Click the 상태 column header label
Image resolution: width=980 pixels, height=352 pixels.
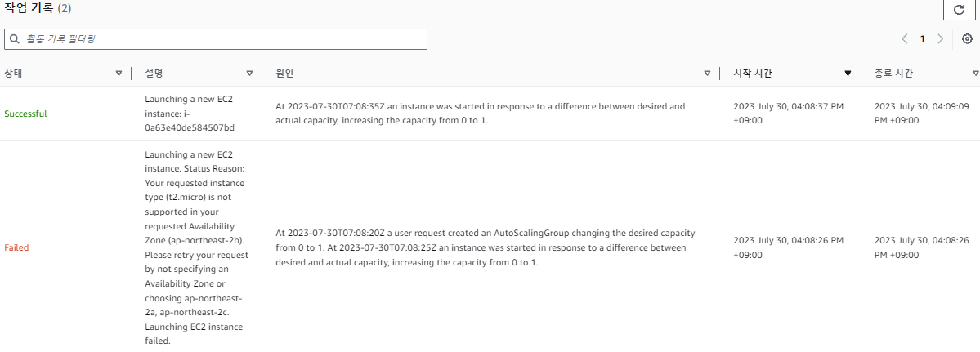tap(14, 74)
